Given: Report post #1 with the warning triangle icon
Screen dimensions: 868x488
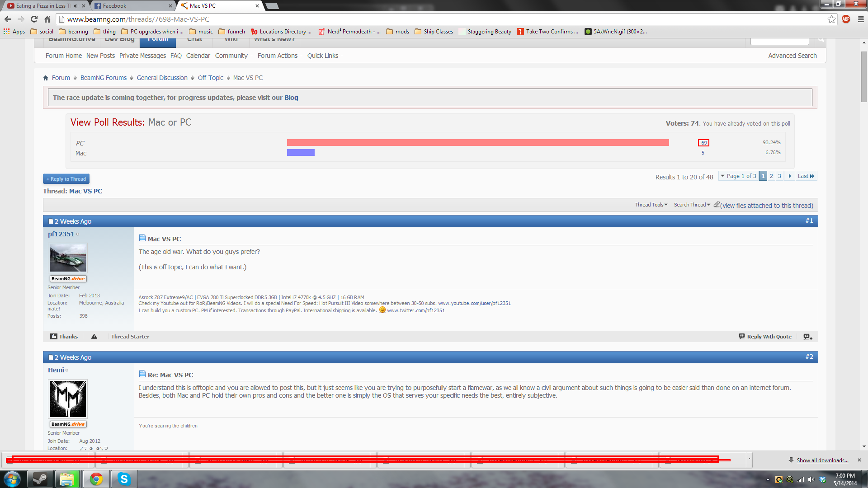Looking at the screenshot, I should coord(94,337).
